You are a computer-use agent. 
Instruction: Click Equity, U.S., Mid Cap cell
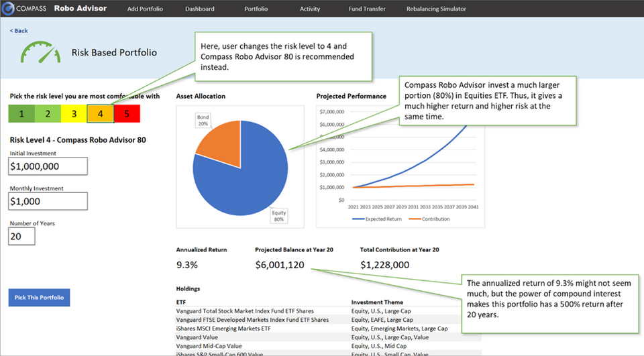tap(378, 346)
